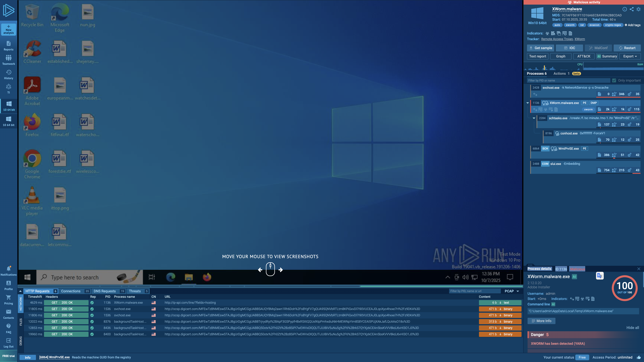Switch to the Threats tab
Image resolution: width=644 pixels, height=362 pixels.
point(135,291)
